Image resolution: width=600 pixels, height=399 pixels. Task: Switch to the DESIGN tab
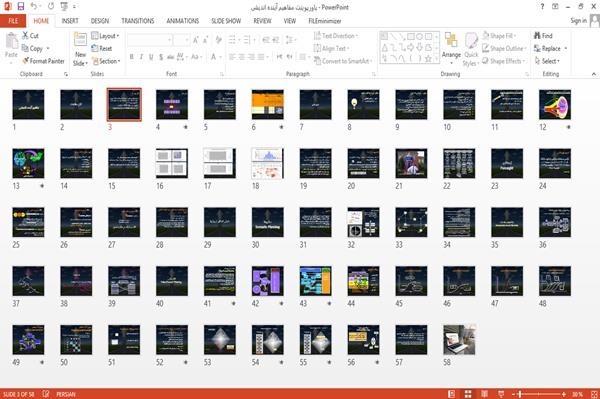tap(100, 21)
